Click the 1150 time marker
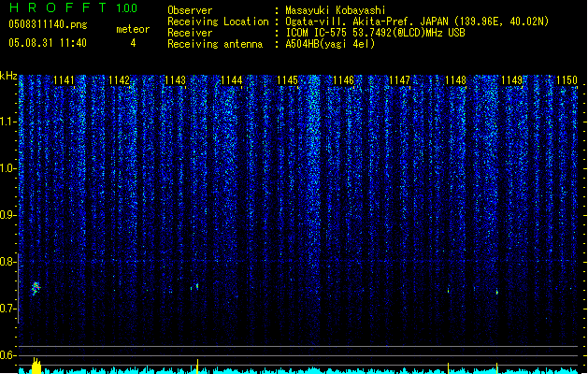Viewport: 588px width, 374px height. click(567, 80)
